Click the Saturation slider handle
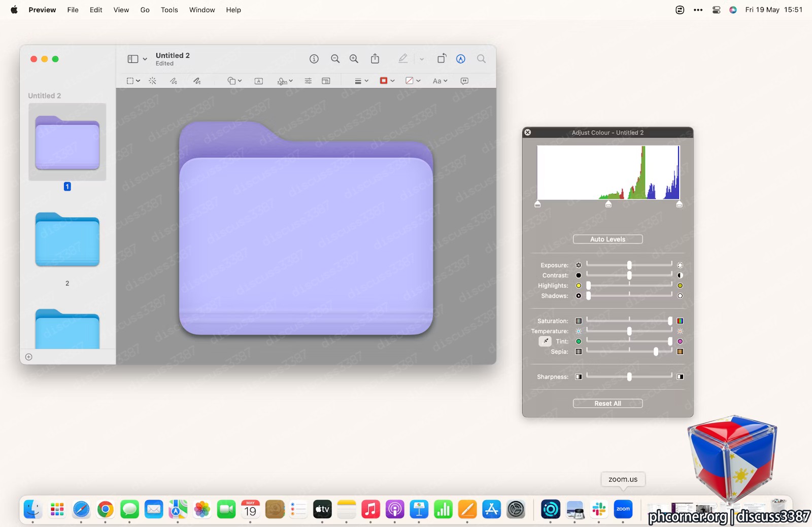Viewport: 812px width, 527px height. click(670, 321)
